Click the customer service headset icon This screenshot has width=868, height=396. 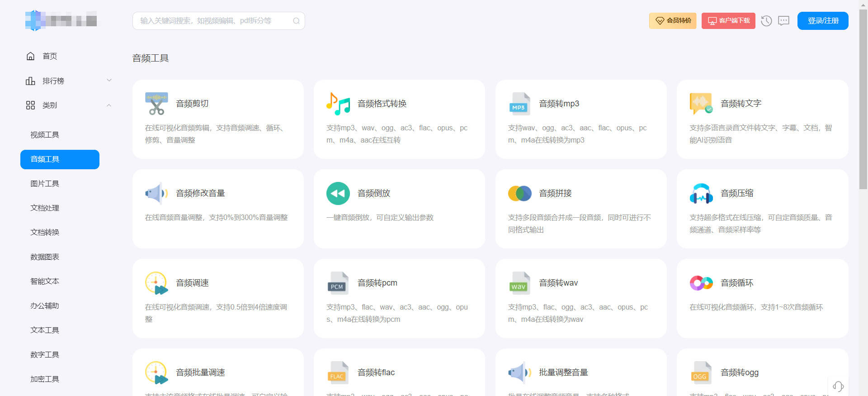click(x=838, y=386)
